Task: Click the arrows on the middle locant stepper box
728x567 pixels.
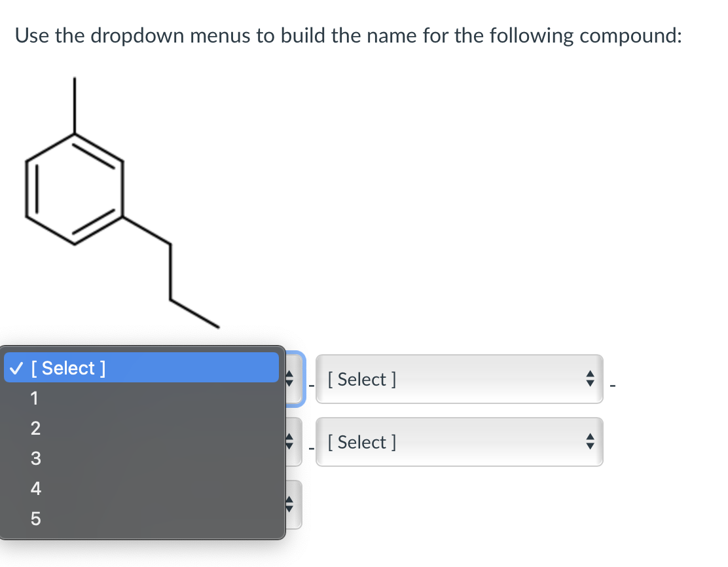Action: [x=290, y=442]
